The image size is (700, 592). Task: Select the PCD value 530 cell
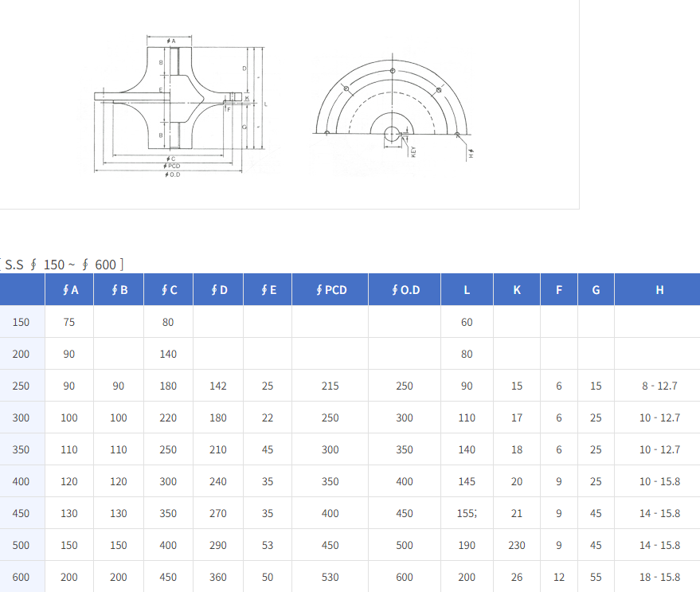(x=330, y=577)
